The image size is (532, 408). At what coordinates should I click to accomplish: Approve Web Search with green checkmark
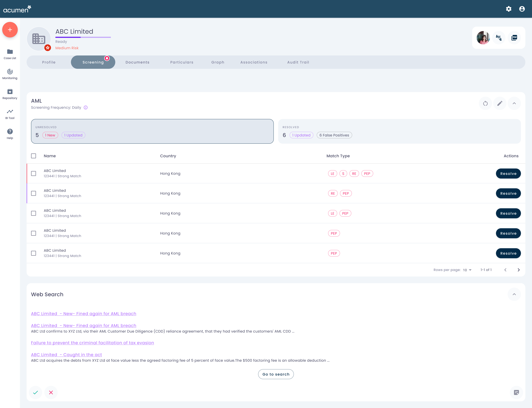tap(35, 392)
